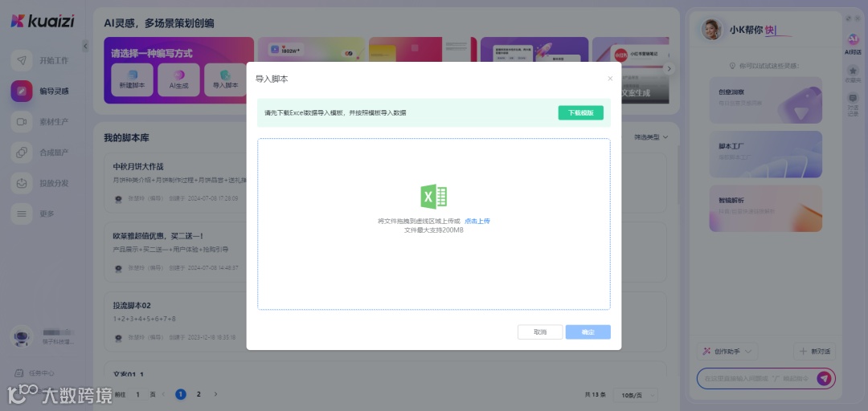Select the 脚本工厂 inspiration card
The height and width of the screenshot is (411, 868).
tap(766, 154)
